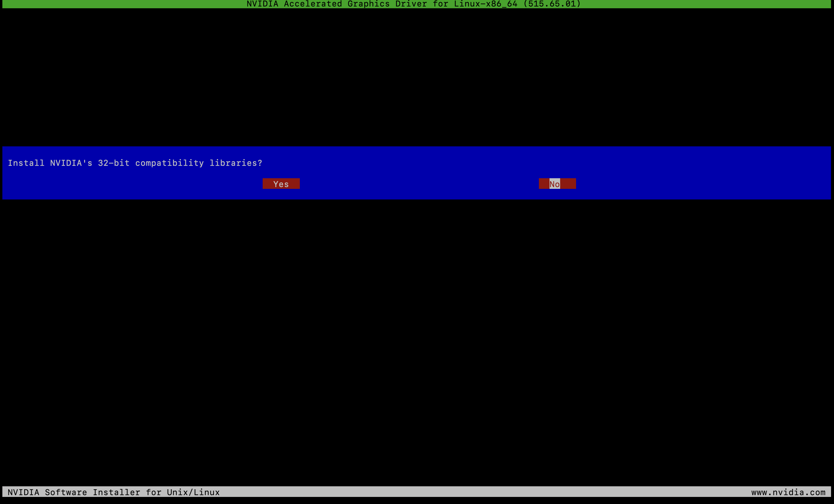Screen dimensions: 834x504
Task: Click the word 'Install' in the prompt
Action: point(26,163)
